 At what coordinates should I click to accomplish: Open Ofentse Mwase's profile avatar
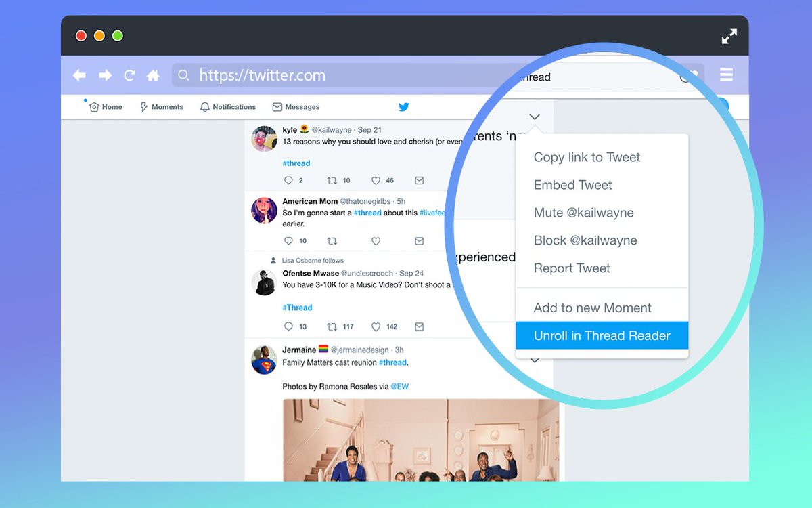pyautogui.click(x=264, y=282)
